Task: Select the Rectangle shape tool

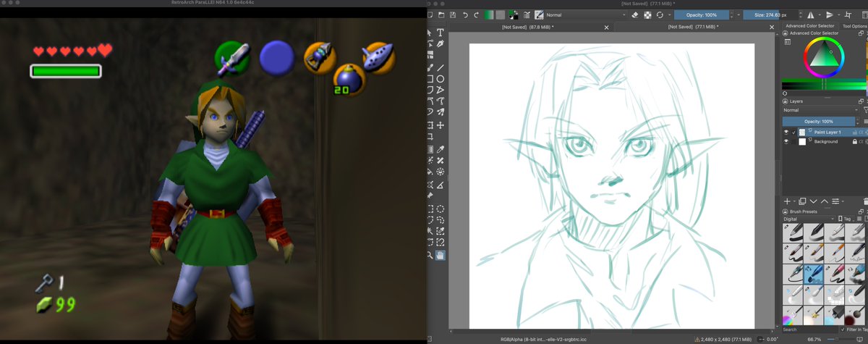Action: tap(430, 79)
